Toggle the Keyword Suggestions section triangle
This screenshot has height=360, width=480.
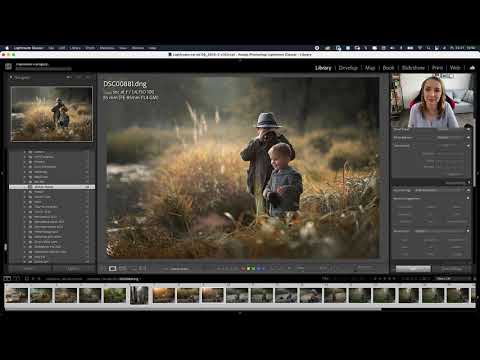[468, 199]
